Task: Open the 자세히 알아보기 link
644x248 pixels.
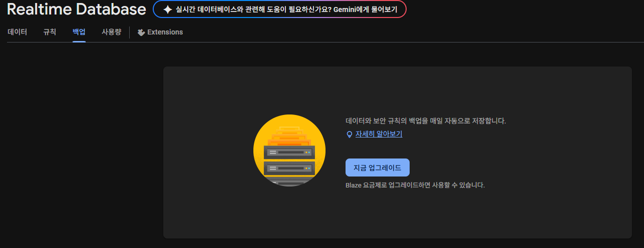Action: [x=379, y=134]
